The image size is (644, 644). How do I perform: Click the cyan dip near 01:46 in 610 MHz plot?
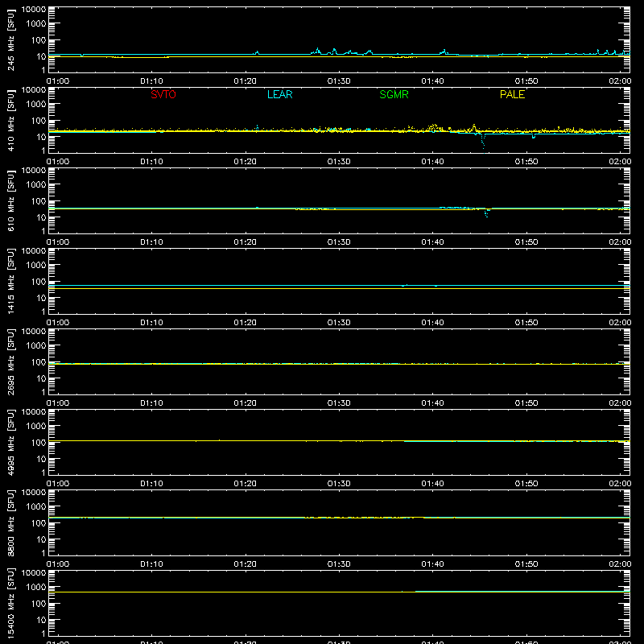pos(487,213)
